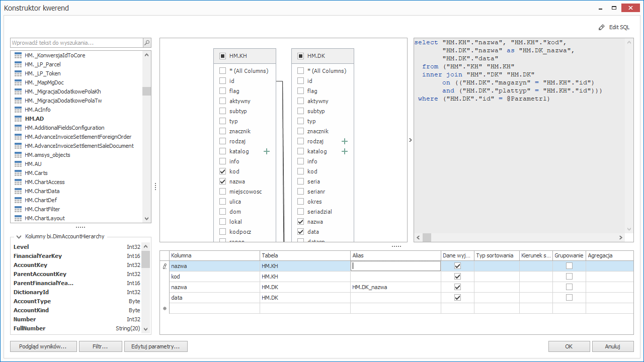Enable Grupowanie for the data row
The image size is (644, 362).
tap(569, 298)
